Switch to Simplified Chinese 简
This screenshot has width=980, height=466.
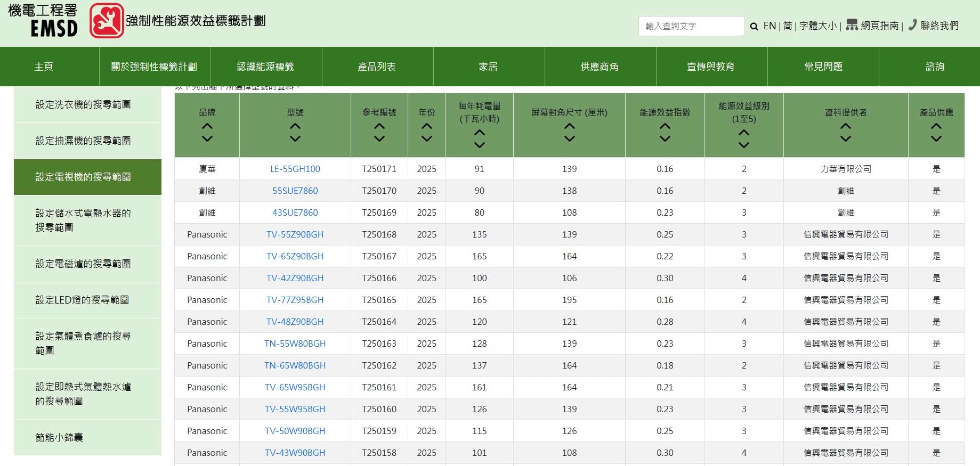788,26
